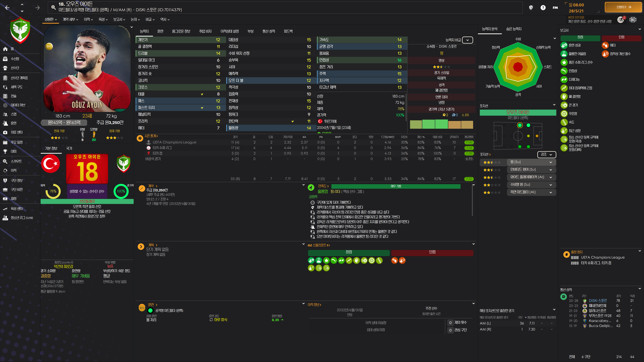Viewport: 644px width, 362px height.
Task: Open 전술 tactics sidebar icon
Action: click(5, 96)
